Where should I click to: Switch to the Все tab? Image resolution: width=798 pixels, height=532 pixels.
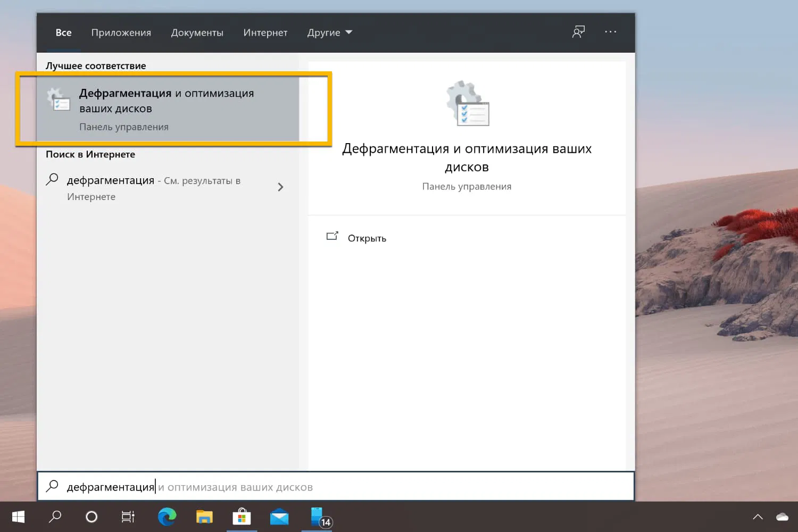tap(63, 32)
